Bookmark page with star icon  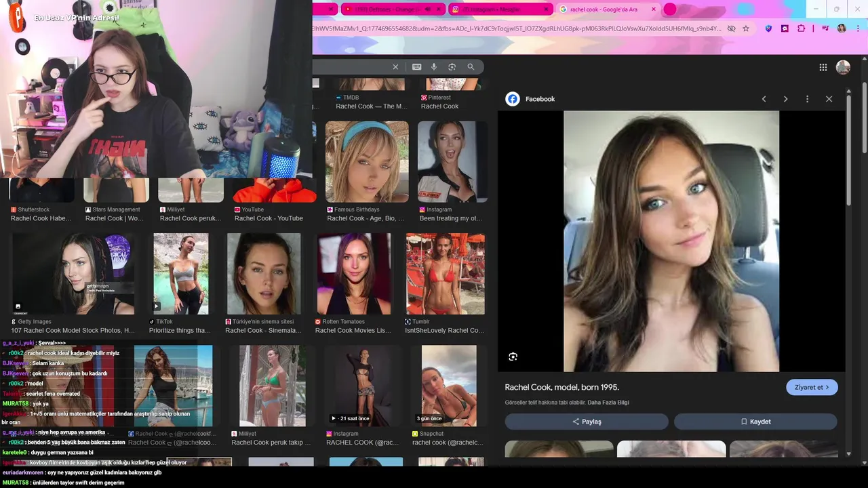(746, 28)
